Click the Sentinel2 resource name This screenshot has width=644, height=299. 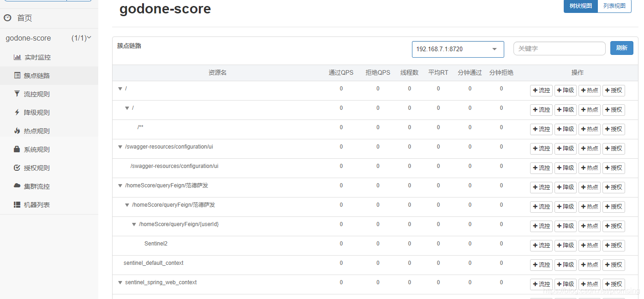coord(156,244)
